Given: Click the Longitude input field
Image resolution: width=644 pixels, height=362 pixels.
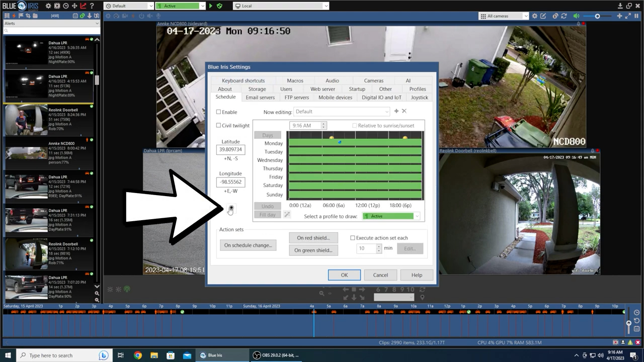Looking at the screenshot, I should click(230, 182).
